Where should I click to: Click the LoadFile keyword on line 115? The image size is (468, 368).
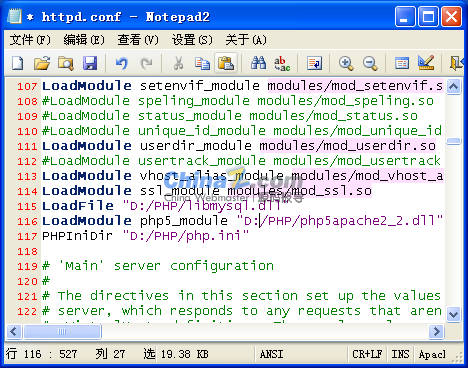pyautogui.click(x=78, y=206)
